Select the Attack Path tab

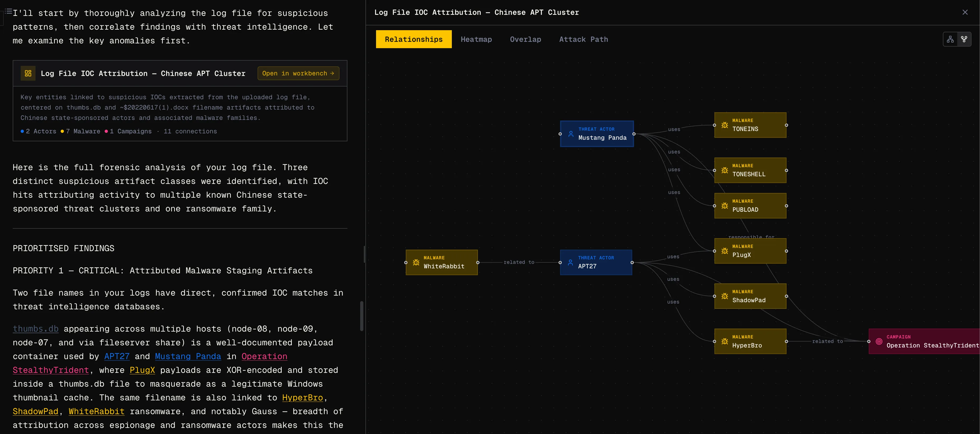pyautogui.click(x=584, y=39)
